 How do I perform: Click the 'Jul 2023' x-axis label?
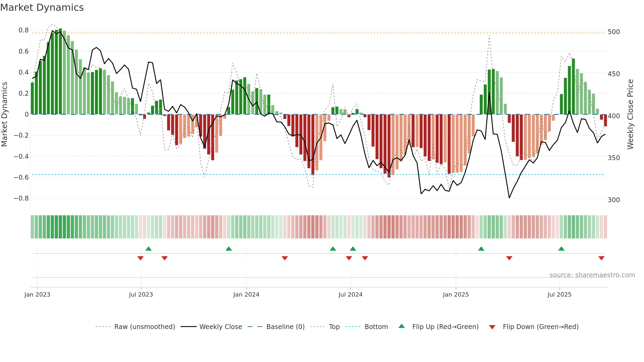point(141,294)
